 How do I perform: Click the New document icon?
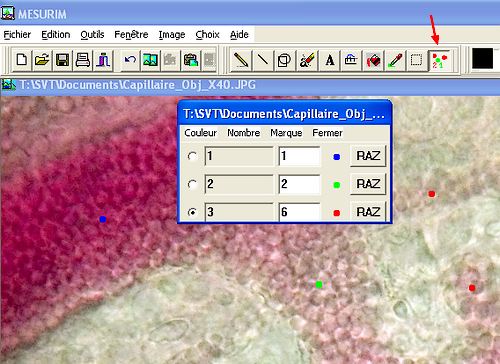pos(22,60)
